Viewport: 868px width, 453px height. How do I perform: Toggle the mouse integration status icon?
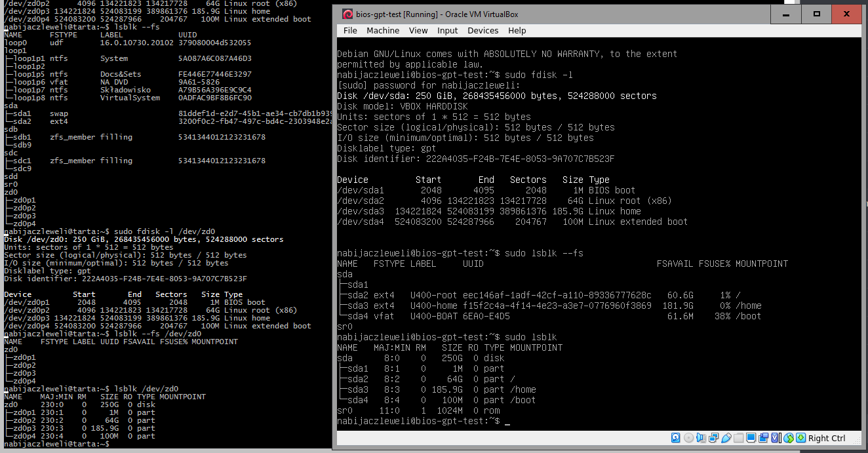click(789, 438)
